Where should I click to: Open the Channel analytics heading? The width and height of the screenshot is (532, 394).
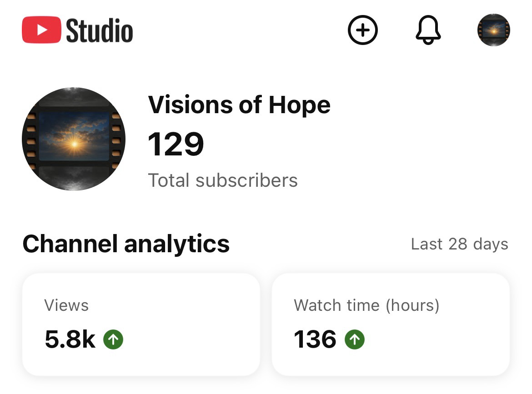126,244
